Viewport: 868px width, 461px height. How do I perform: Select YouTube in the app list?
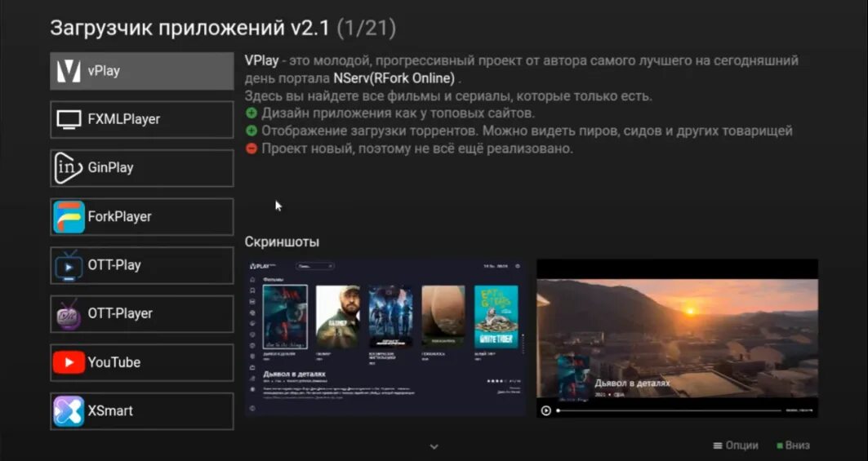pos(142,362)
